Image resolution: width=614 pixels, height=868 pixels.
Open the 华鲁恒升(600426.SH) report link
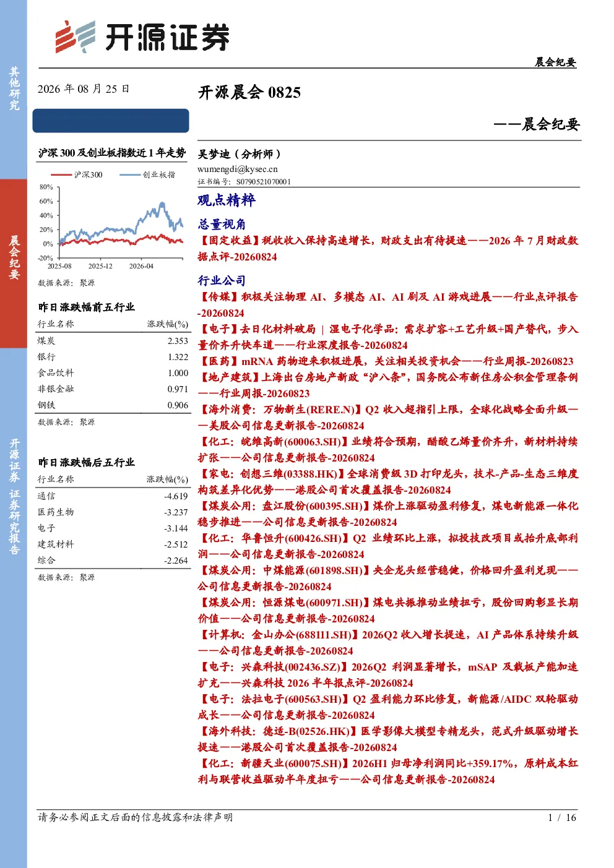[x=388, y=546]
